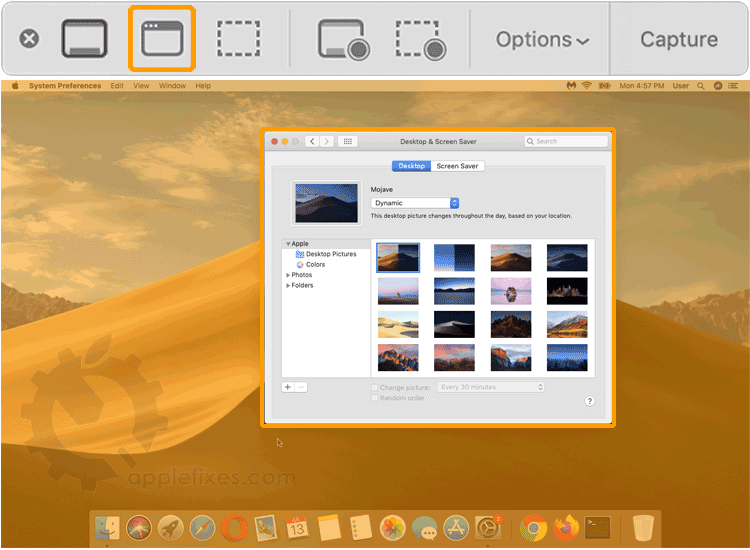Switch to the Desktop tab
The height and width of the screenshot is (550, 750).
411,166
